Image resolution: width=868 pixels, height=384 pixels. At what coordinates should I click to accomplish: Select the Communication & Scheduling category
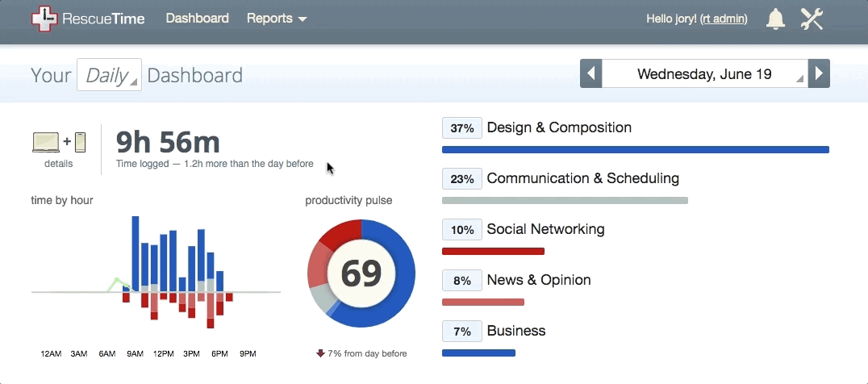coord(583,179)
